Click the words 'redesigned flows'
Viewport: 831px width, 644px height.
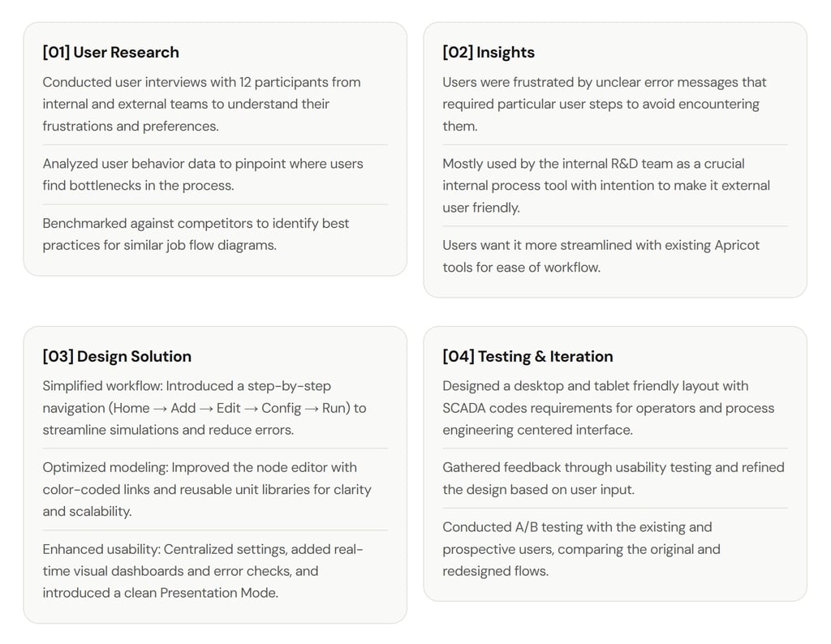495,572
